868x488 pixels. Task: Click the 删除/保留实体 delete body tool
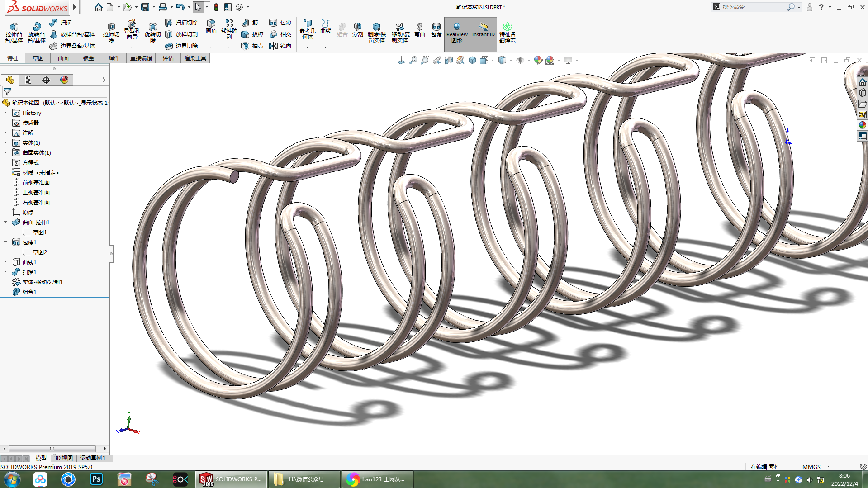(x=376, y=33)
